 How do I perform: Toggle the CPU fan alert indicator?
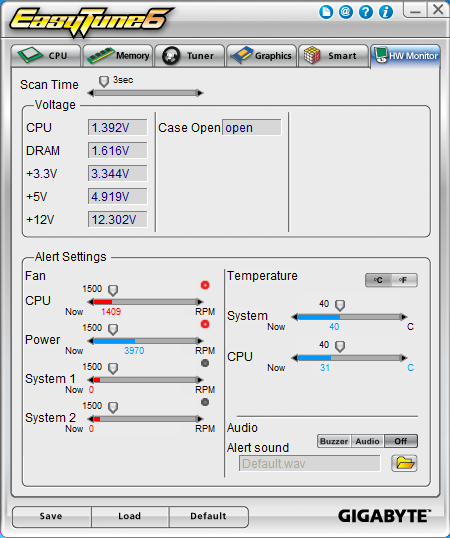(205, 285)
